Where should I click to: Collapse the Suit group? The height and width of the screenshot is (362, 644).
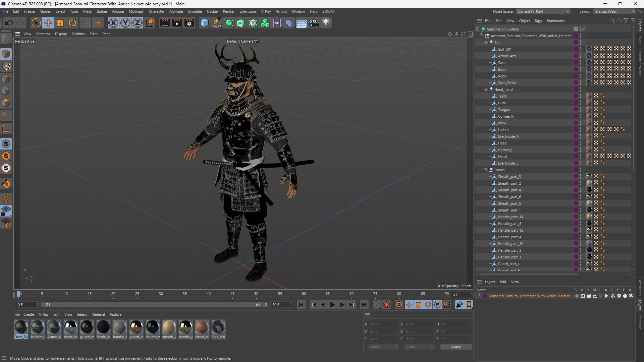click(x=485, y=43)
